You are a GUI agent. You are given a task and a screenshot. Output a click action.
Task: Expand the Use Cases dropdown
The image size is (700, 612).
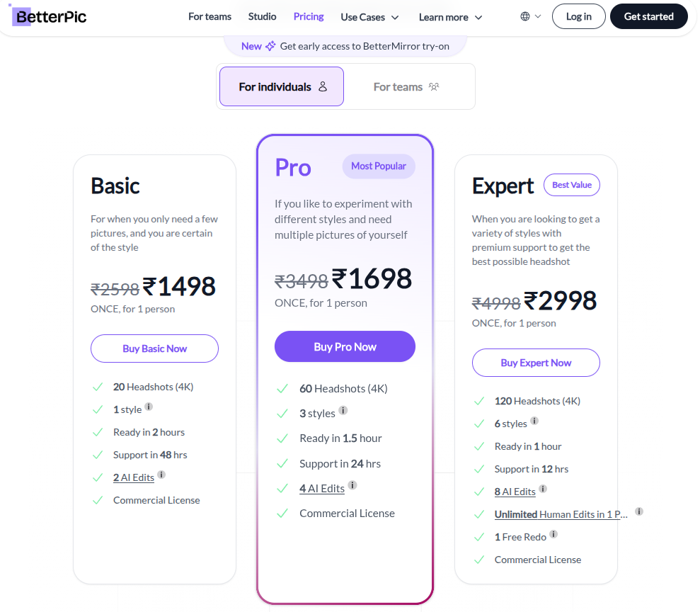coord(369,16)
